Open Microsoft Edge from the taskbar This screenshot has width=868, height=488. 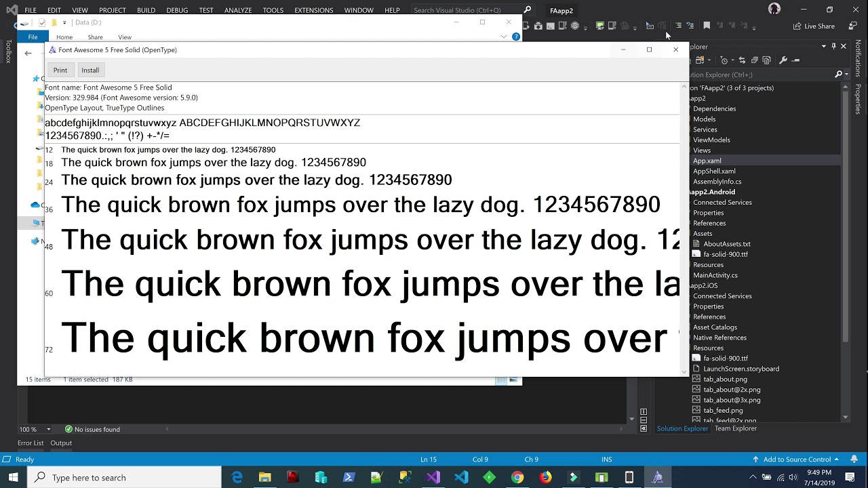click(x=237, y=477)
